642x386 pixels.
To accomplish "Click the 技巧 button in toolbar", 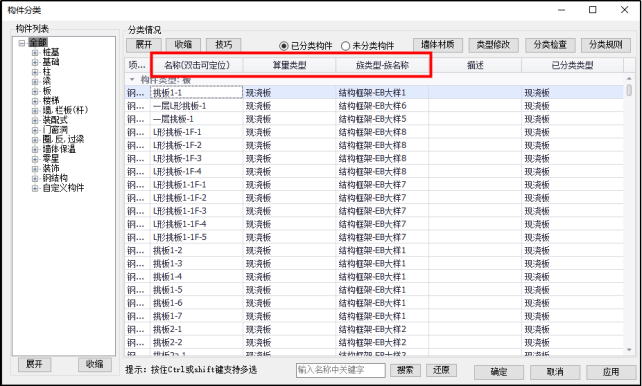I will coord(223,45).
